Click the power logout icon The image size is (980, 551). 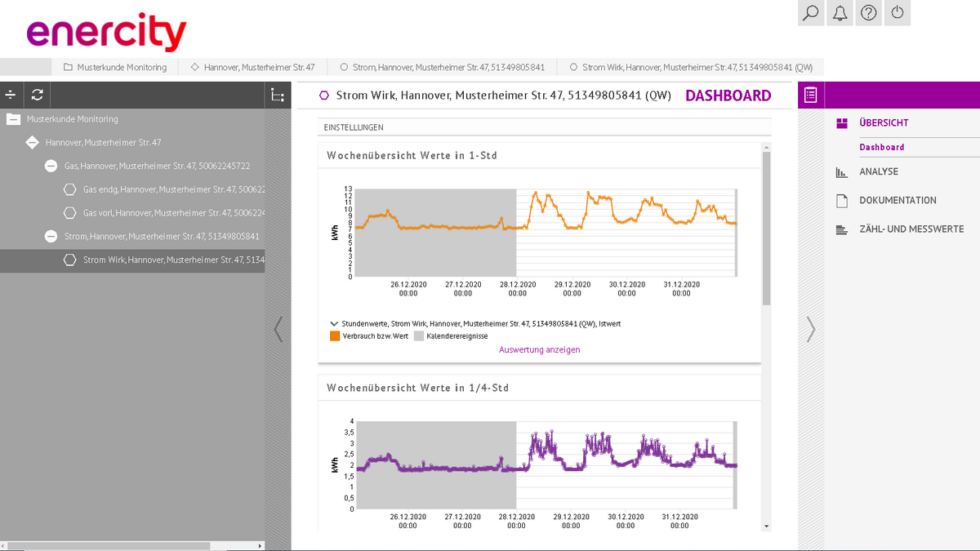pos(898,13)
